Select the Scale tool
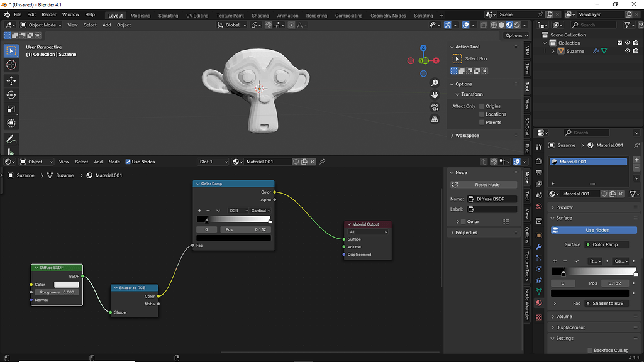The width and height of the screenshot is (644, 362). pyautogui.click(x=11, y=109)
